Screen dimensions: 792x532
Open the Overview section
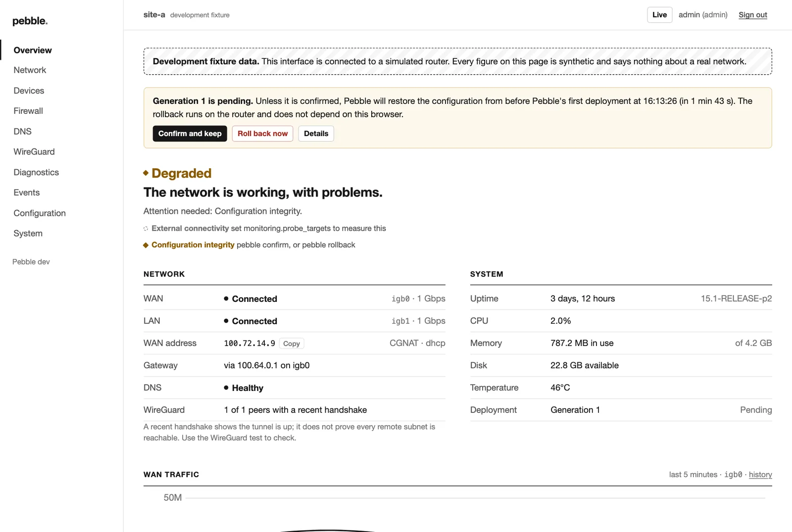pyautogui.click(x=33, y=50)
